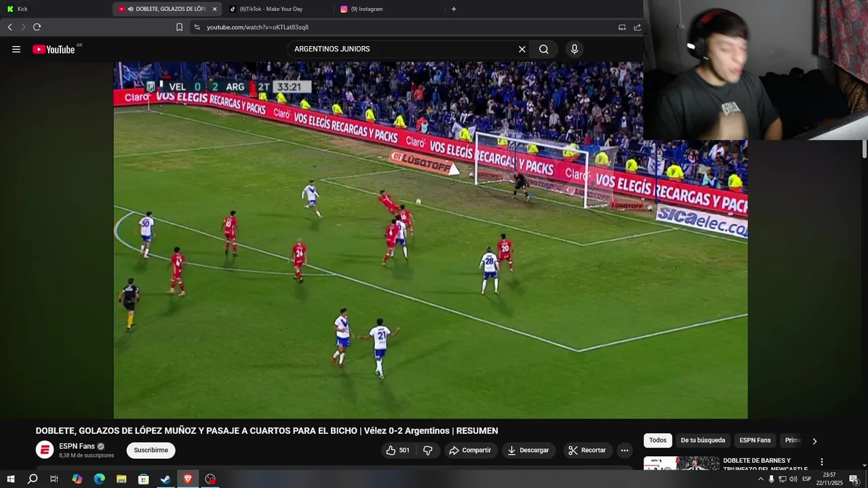Reload the current page
This screenshot has width=868, height=488.
click(x=37, y=27)
